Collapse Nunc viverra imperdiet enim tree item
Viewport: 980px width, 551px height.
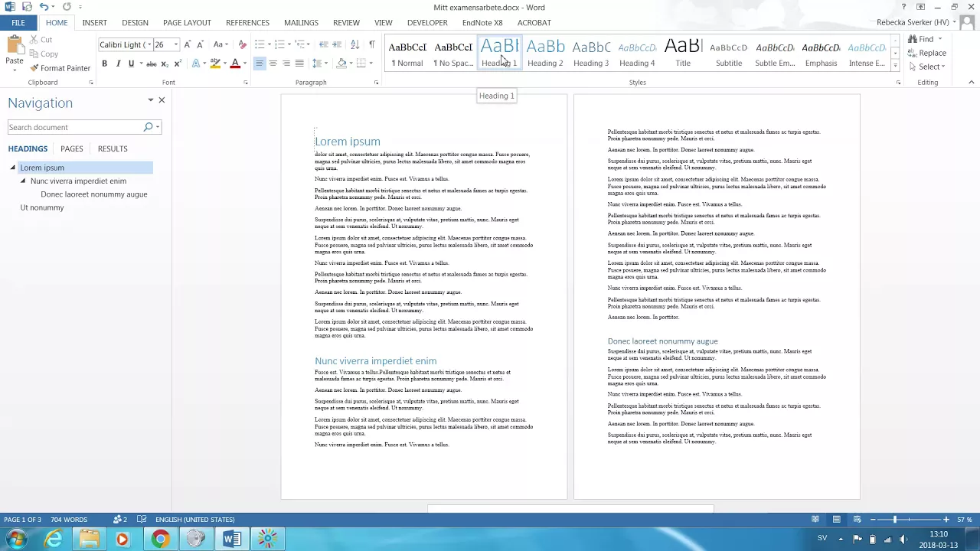(23, 181)
